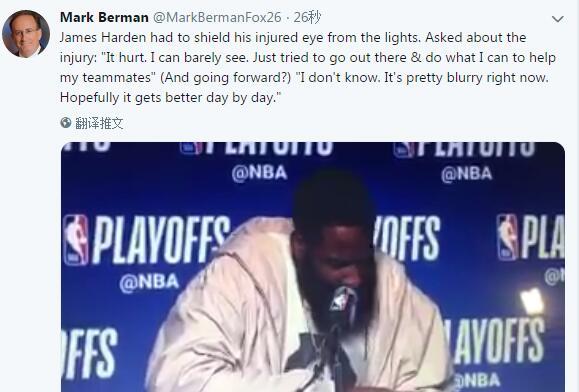Click the "my teammates" line of the tweet
The image size is (579, 392).
(304, 78)
